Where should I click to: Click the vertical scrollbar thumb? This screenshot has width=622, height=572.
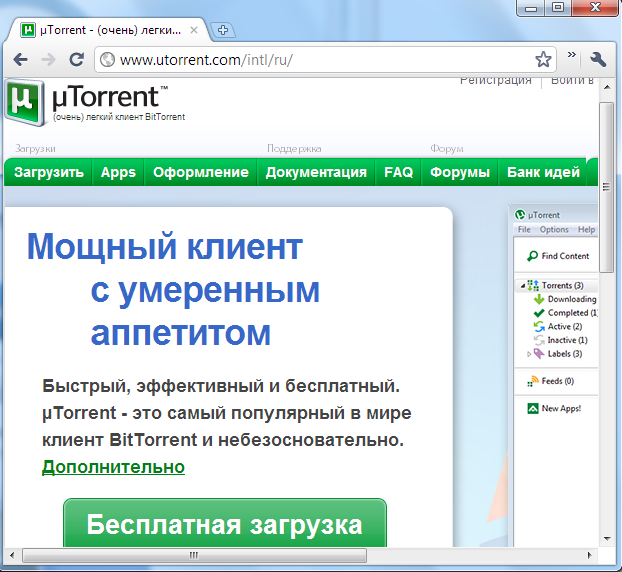pos(607,187)
